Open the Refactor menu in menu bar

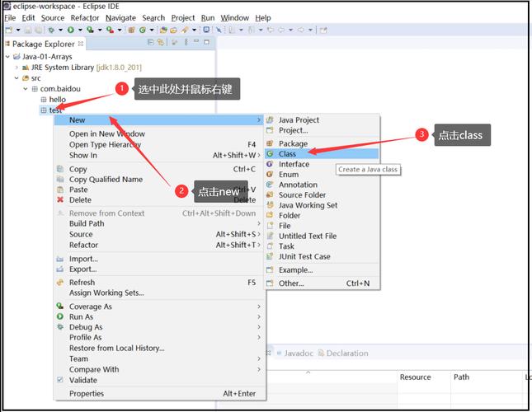pos(85,18)
